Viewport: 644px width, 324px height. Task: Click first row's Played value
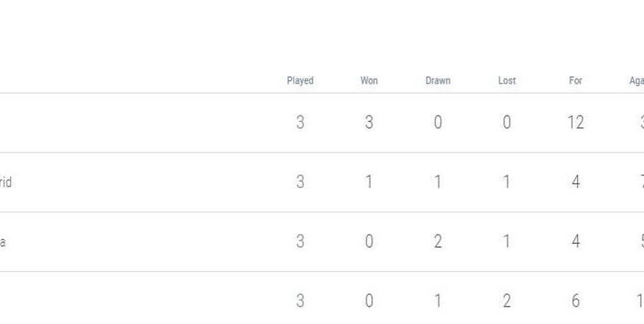[300, 123]
